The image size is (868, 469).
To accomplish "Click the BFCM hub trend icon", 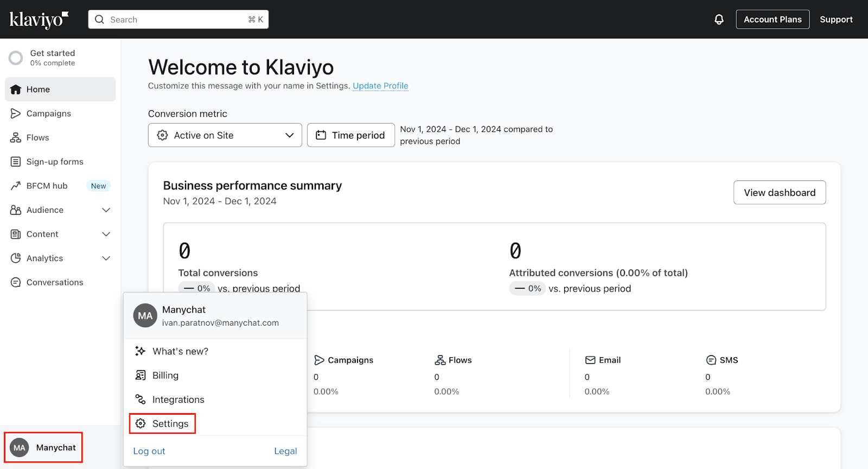I will pyautogui.click(x=16, y=186).
